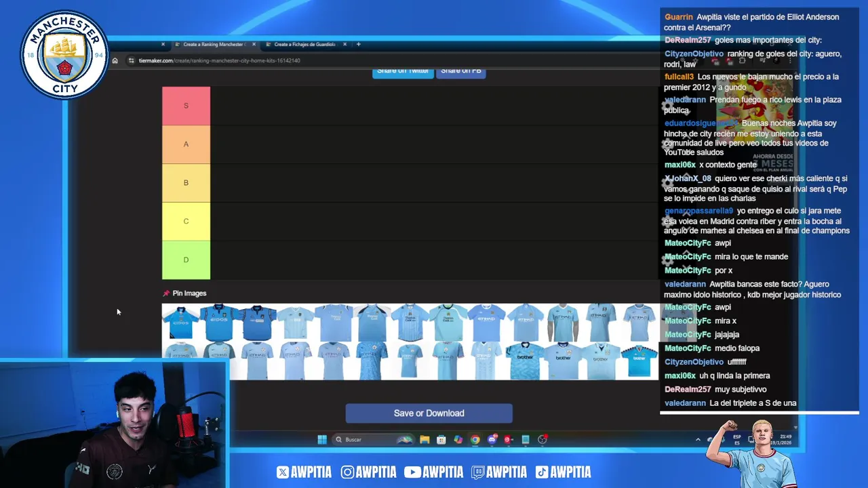Open the Windows Start menu
Viewport: 868px width, 488px height.
322,439
